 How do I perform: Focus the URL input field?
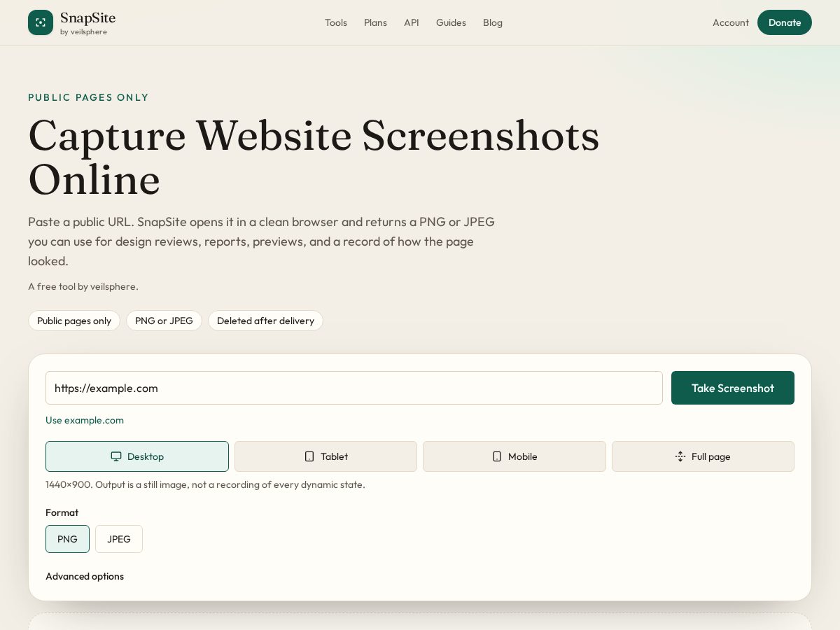pyautogui.click(x=354, y=388)
